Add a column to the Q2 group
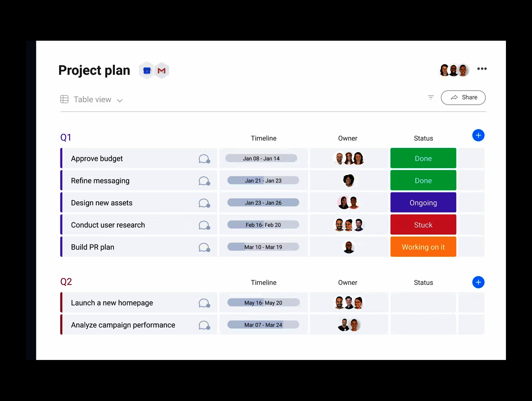The height and width of the screenshot is (401, 532). [478, 282]
